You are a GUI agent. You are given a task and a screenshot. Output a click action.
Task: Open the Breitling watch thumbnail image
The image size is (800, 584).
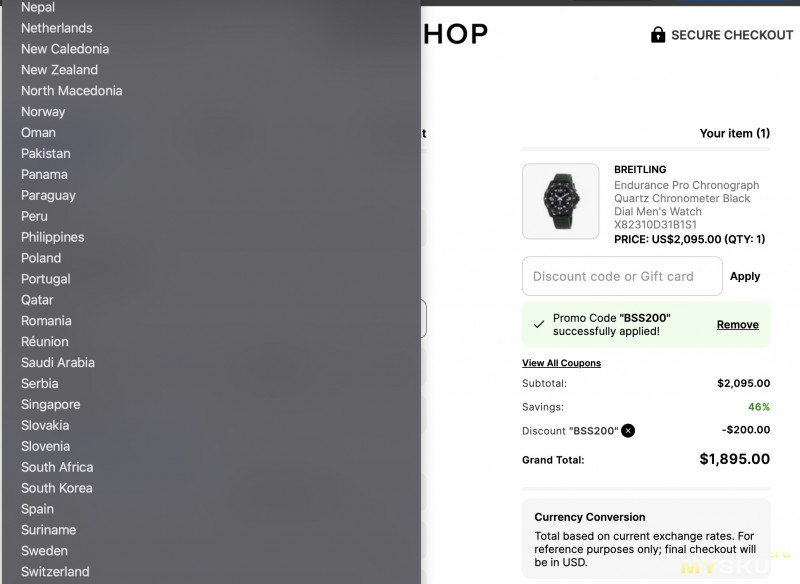(x=561, y=201)
